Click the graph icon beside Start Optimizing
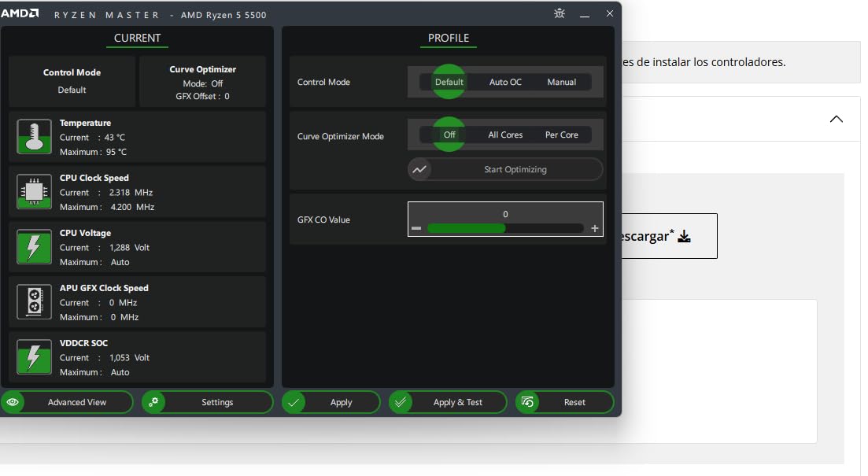The height and width of the screenshot is (476, 868). [x=419, y=169]
